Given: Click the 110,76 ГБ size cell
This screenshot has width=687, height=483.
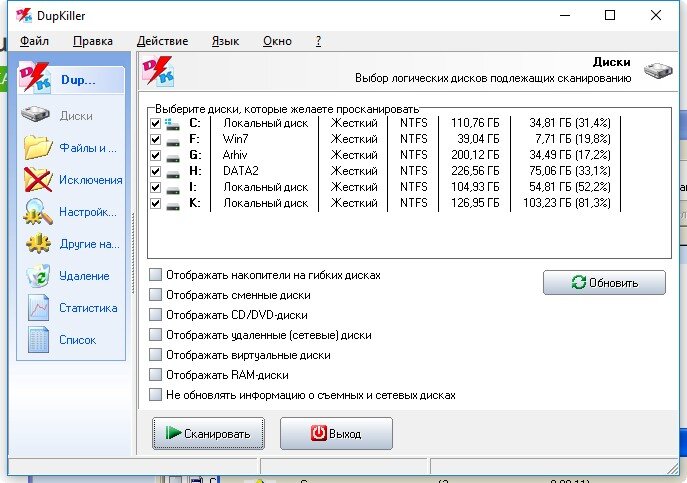Looking at the screenshot, I should coord(475,123).
